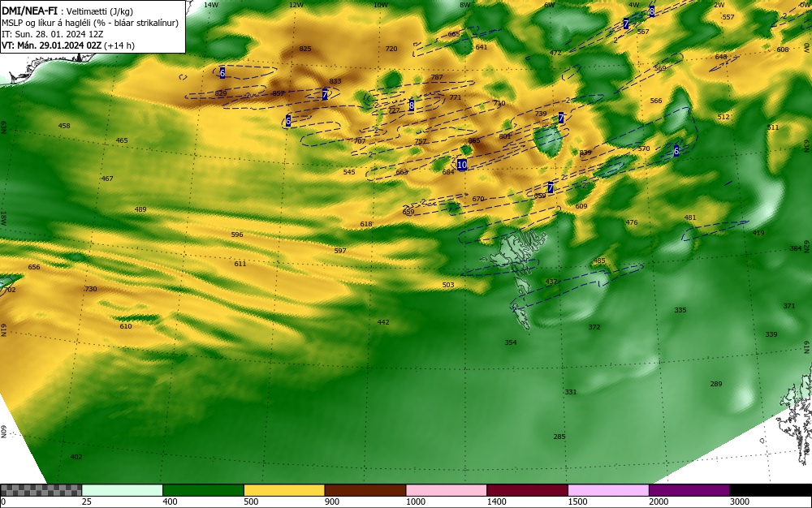Image resolution: width=812 pixels, height=508 pixels.
Task: Click the map value '610'
Action: (126, 326)
